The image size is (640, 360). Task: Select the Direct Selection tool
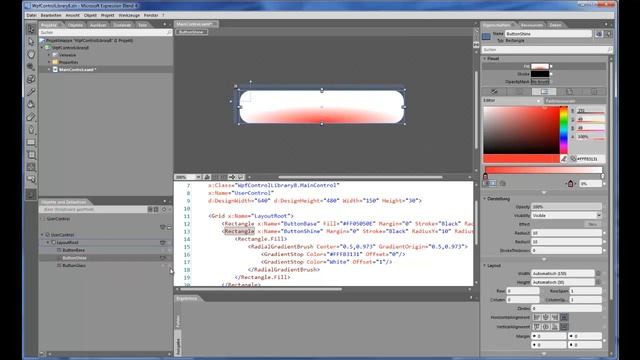click(x=31, y=42)
